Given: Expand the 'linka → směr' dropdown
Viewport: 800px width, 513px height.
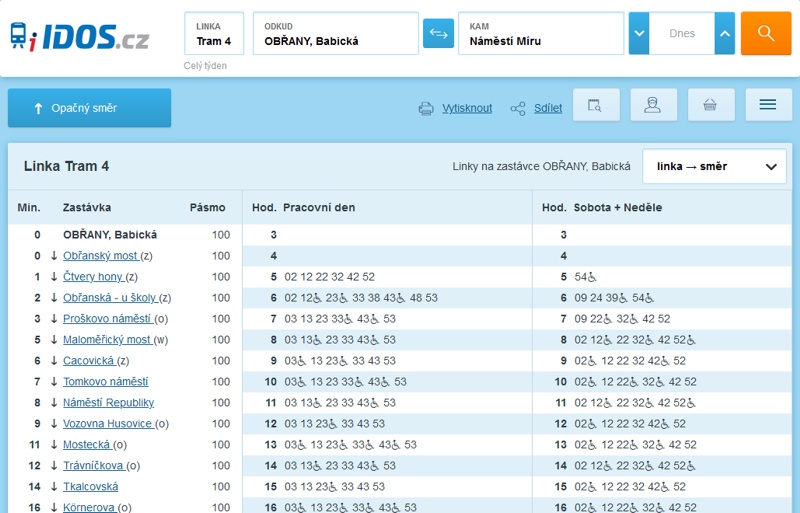Looking at the screenshot, I should 714,166.
